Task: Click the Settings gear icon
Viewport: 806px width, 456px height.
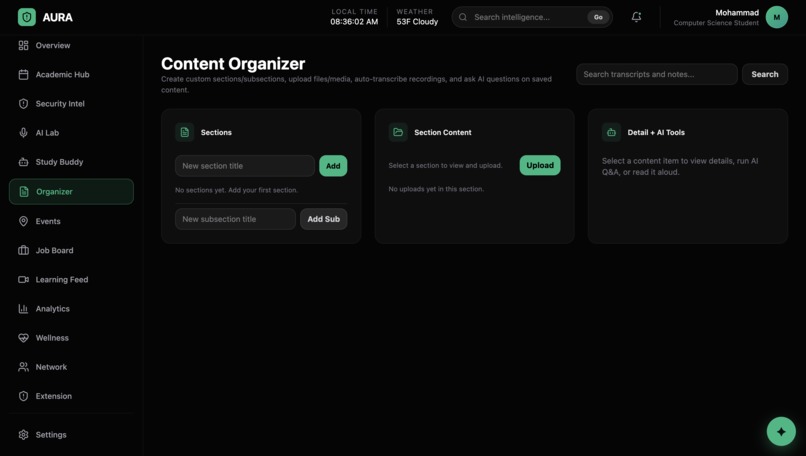Action: (x=23, y=434)
